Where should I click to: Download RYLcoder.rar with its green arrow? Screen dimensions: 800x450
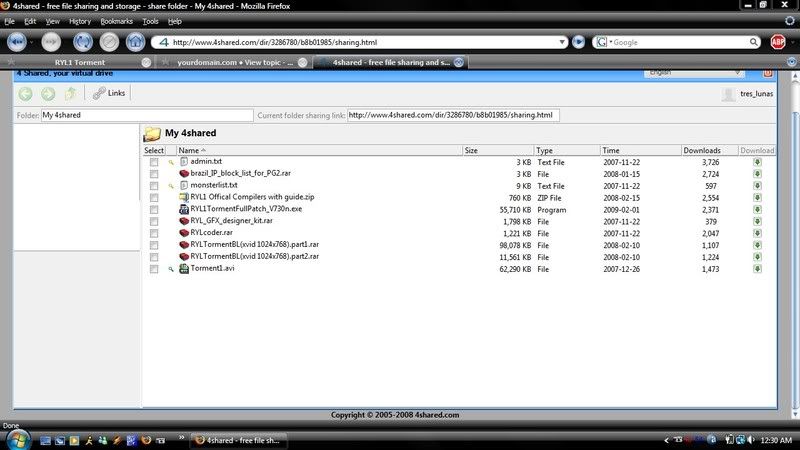tap(757, 233)
